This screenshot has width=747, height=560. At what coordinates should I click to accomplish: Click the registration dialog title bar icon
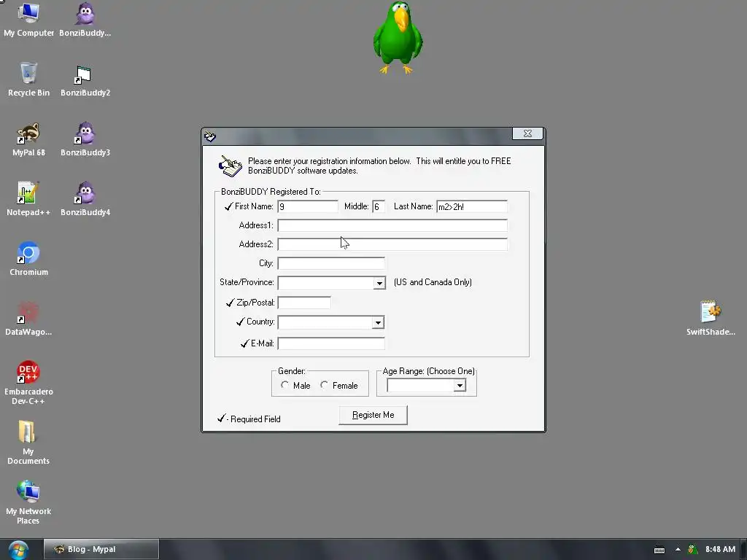point(210,136)
